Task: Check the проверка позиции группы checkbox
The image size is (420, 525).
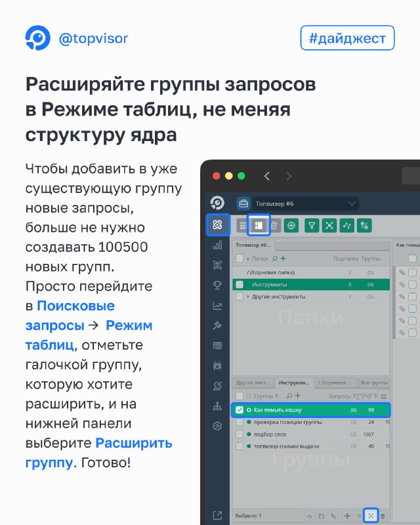Action: coord(240,422)
